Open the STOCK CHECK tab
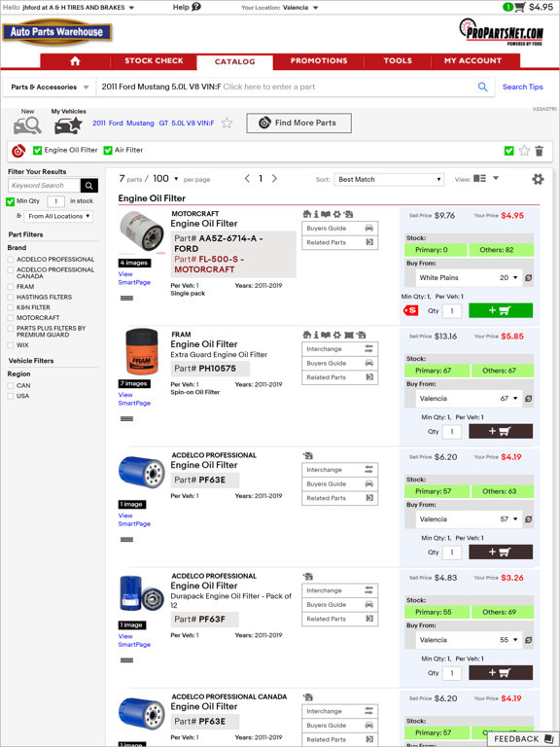This screenshot has height=747, width=560. [x=154, y=61]
